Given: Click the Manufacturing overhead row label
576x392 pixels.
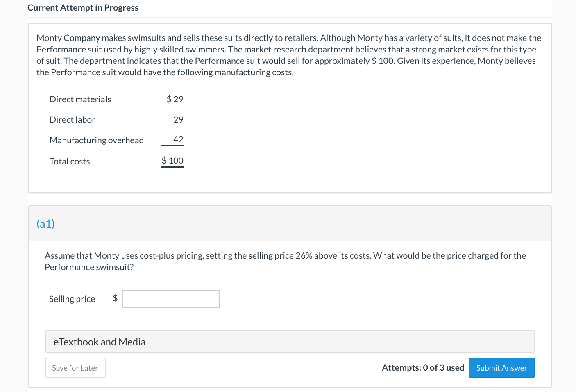Looking at the screenshot, I should 97,140.
